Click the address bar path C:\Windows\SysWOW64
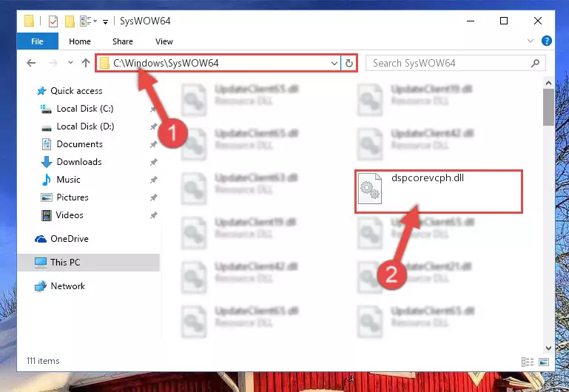The image size is (569, 392). [166, 63]
